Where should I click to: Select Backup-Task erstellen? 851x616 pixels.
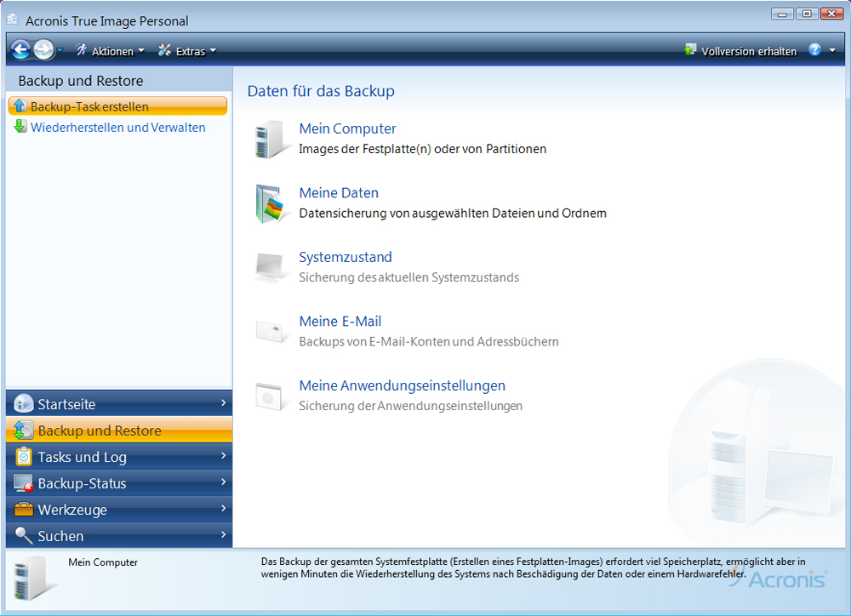(x=117, y=106)
